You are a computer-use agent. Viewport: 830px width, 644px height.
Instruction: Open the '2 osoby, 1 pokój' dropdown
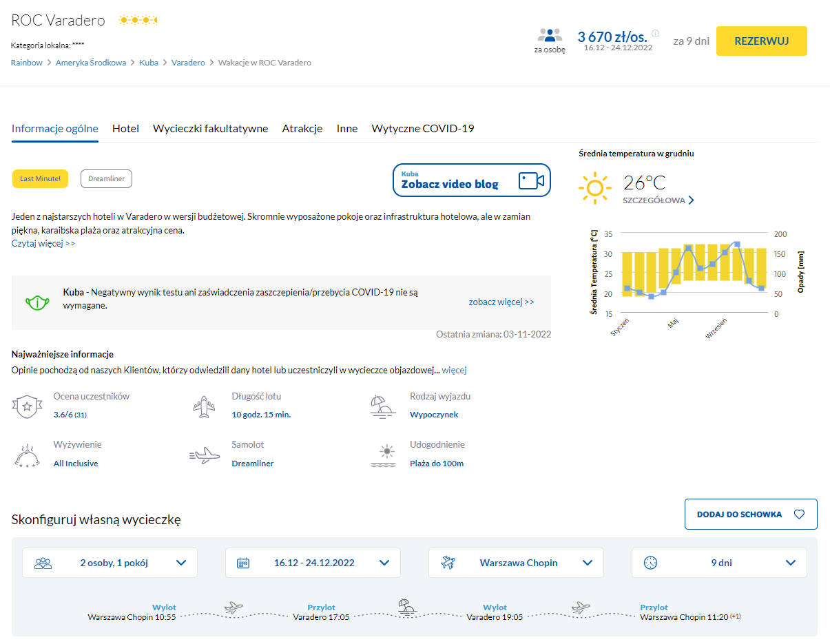[110, 563]
